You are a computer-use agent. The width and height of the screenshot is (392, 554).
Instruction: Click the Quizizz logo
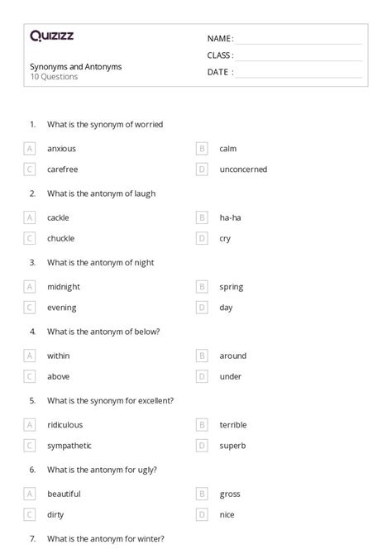(x=52, y=36)
